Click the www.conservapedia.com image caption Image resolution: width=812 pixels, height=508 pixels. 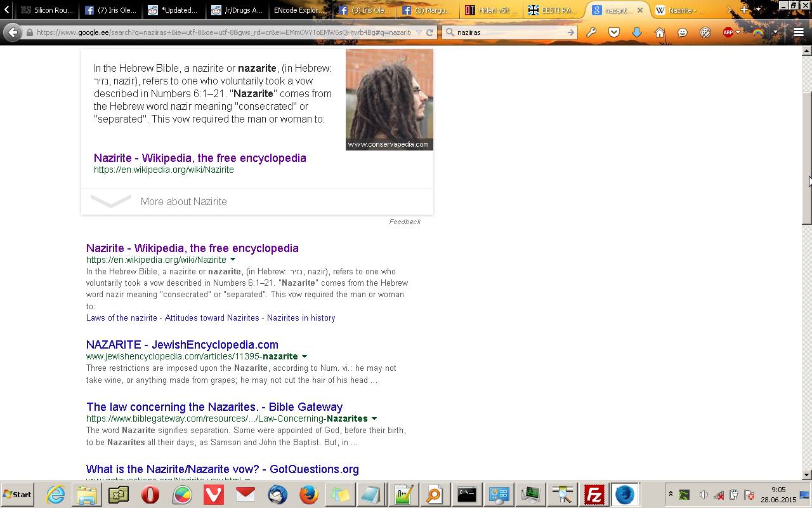[x=388, y=144]
